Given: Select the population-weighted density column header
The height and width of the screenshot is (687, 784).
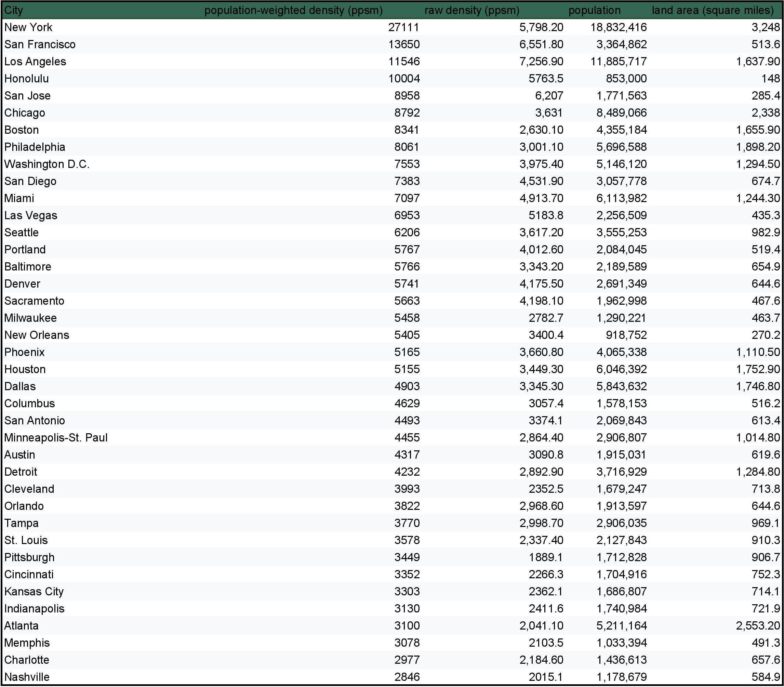Looking at the screenshot, I should pos(293,10).
